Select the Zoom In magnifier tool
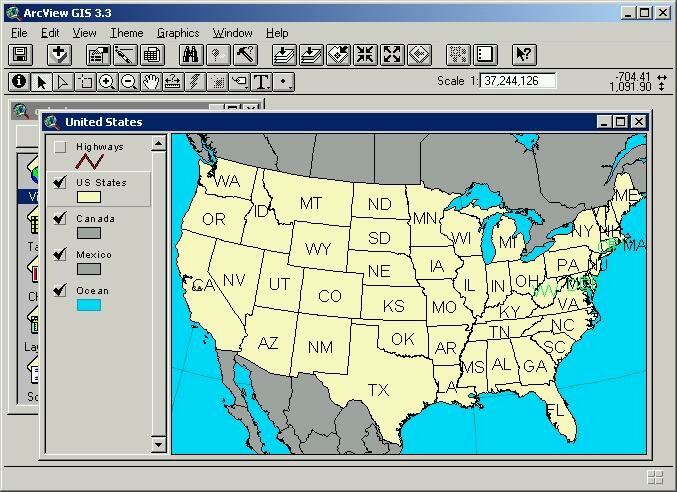Screen dimensions: 677x492 click(x=107, y=82)
